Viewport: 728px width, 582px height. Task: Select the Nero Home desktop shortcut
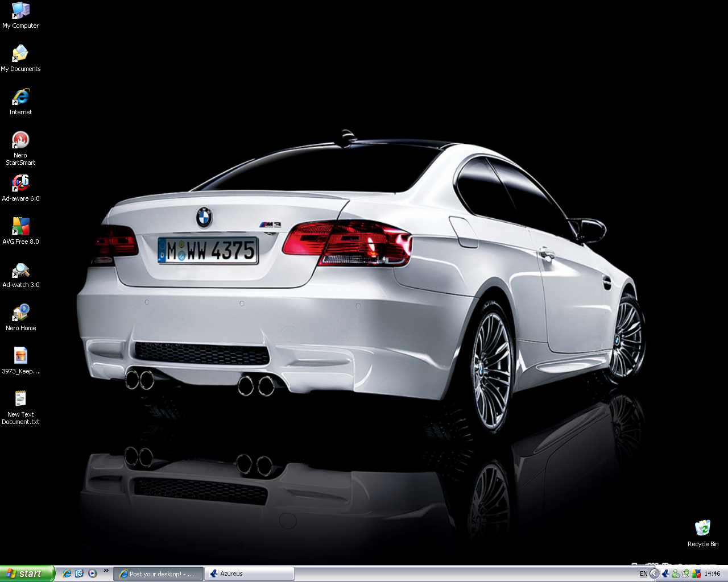[x=20, y=318]
